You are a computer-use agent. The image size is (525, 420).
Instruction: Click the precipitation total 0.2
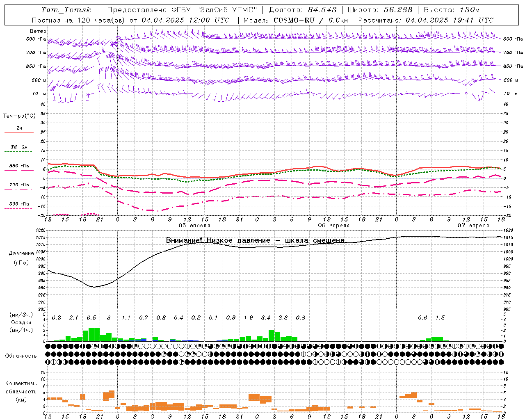coord(196,318)
